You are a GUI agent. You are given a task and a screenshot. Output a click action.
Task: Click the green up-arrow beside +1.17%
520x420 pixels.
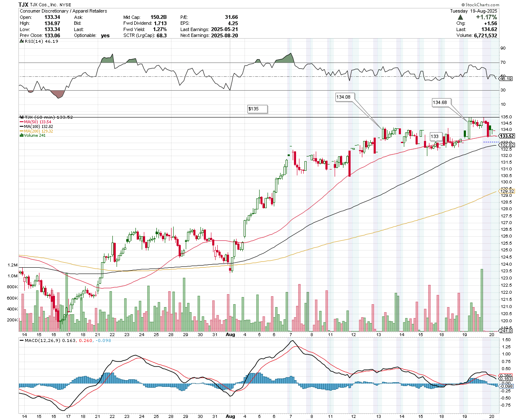tap(460, 17)
